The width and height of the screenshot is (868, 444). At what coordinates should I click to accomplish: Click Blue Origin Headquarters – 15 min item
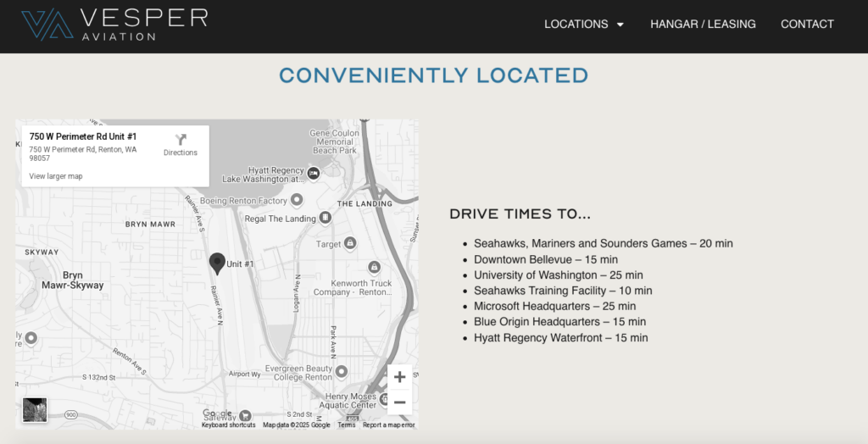[559, 322]
